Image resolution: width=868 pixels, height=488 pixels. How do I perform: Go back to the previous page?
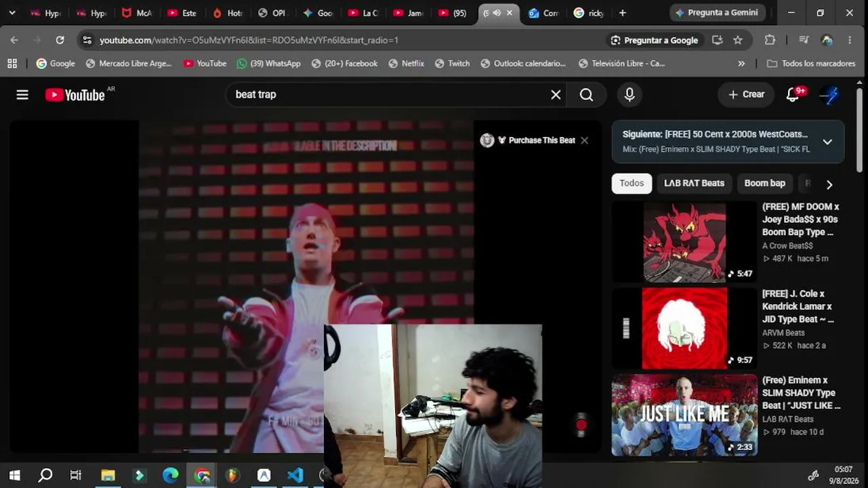(14, 40)
